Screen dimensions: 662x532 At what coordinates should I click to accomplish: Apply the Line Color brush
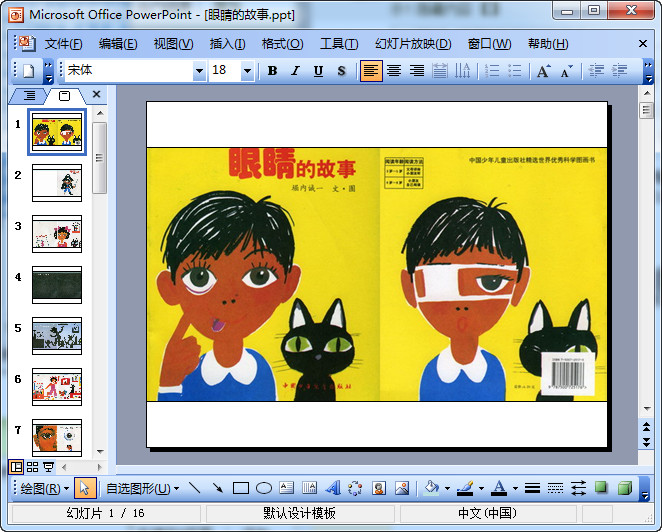coord(466,489)
